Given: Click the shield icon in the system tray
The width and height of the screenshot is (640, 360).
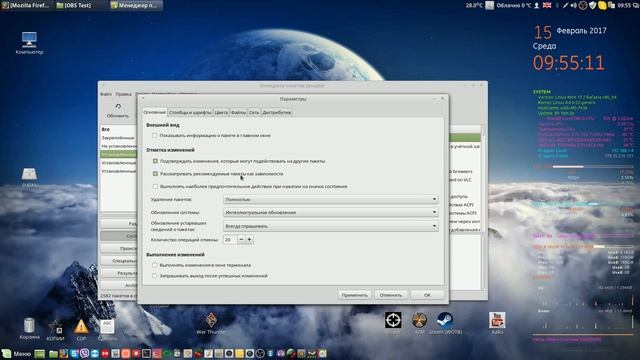Looking at the screenshot, I should pos(592,5).
